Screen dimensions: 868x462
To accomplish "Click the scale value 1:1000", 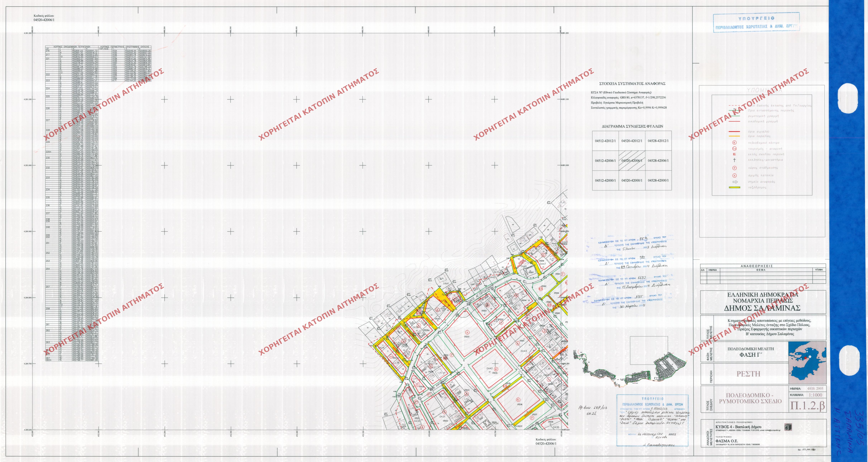I will point(816,395).
